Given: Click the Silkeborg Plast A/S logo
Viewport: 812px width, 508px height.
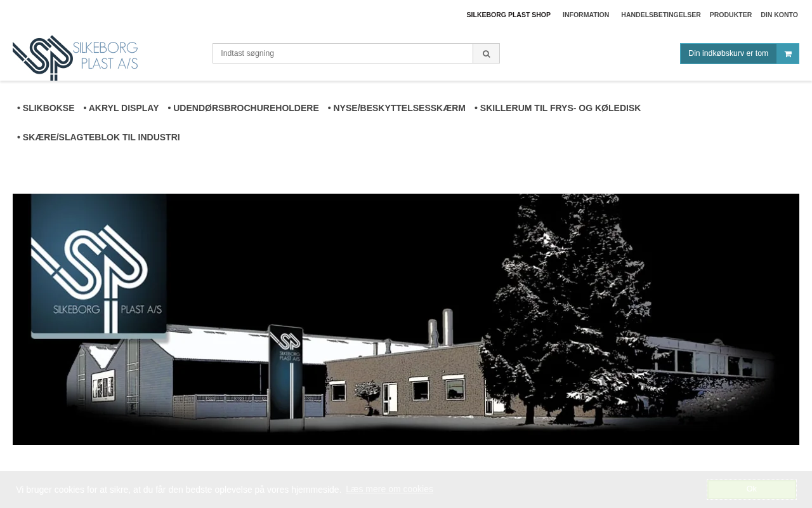Looking at the screenshot, I should 75,58.
